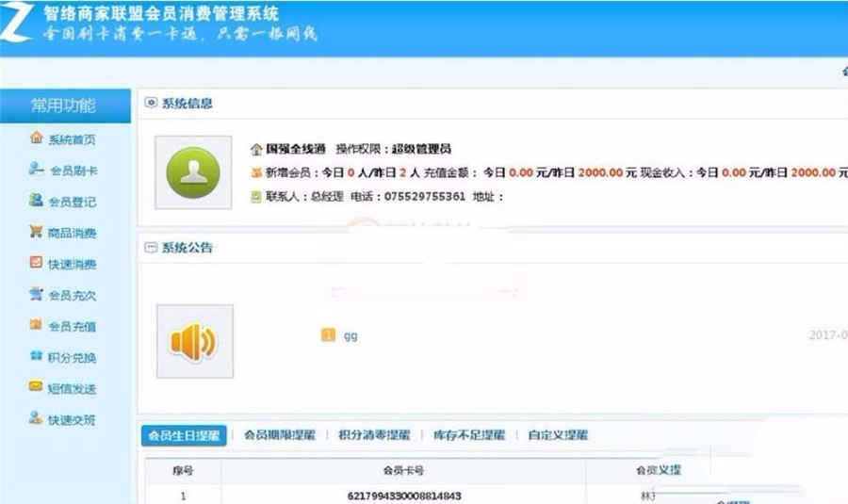This screenshot has width=848, height=504.
Task: Open 积分兑换 using its gift icon
Action: [x=37, y=357]
